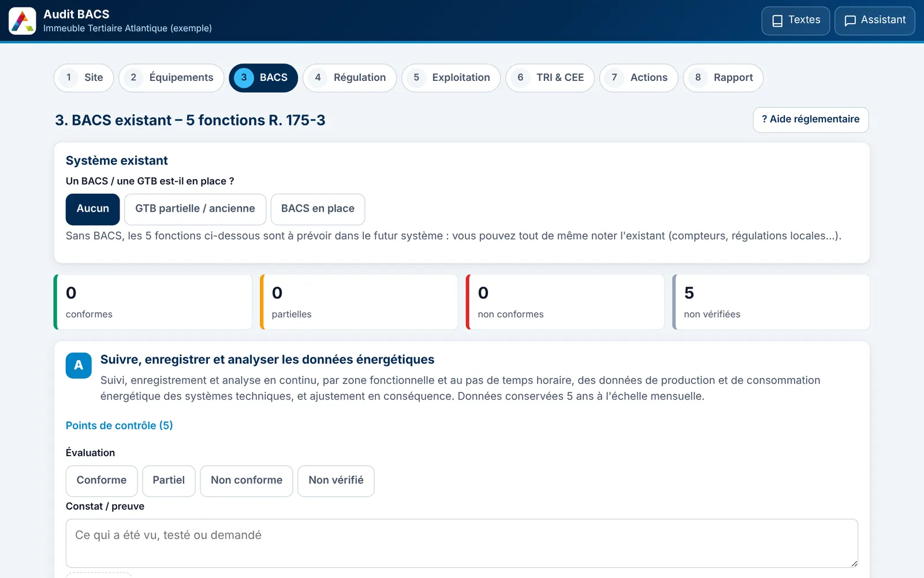The height and width of the screenshot is (578, 924).
Task: Open step 5 Exploitation tab
Action: tap(451, 78)
